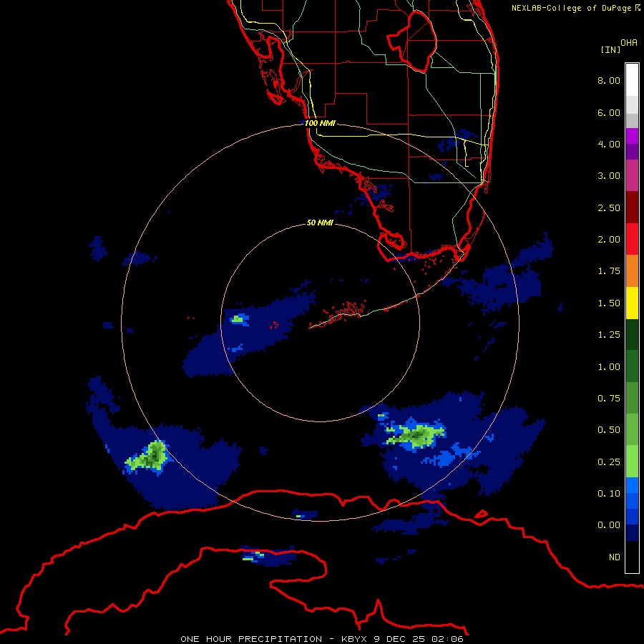
Task: Pick the orange legend swatch
Action: pos(632,271)
